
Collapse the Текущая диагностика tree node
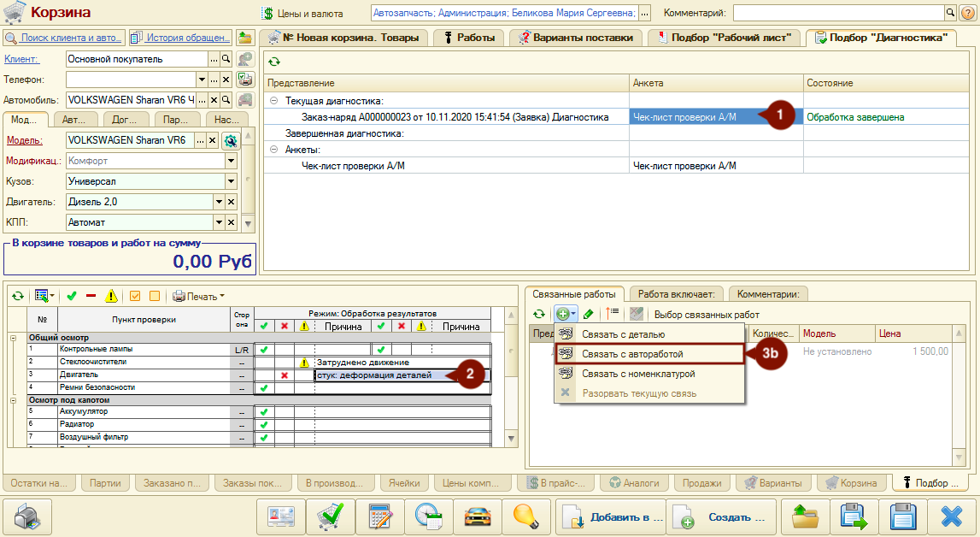(273, 101)
